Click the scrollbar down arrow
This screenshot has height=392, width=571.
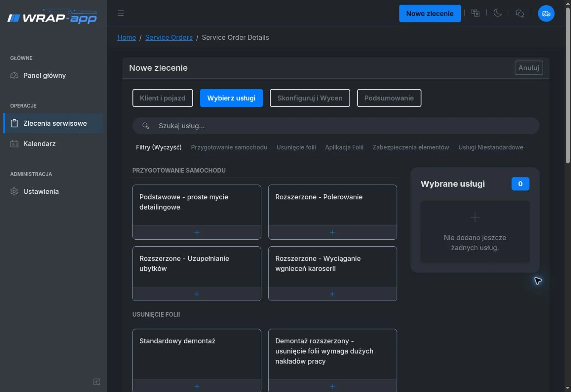568,388
